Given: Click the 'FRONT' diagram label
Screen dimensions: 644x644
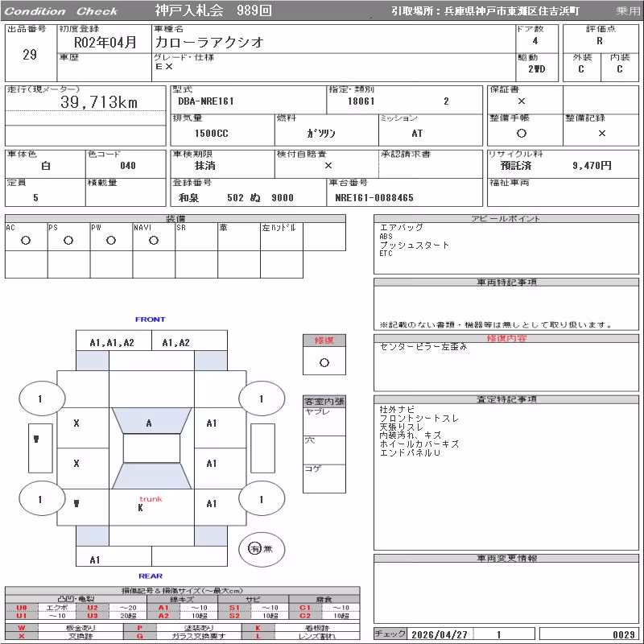Looking at the screenshot, I should point(151,319).
